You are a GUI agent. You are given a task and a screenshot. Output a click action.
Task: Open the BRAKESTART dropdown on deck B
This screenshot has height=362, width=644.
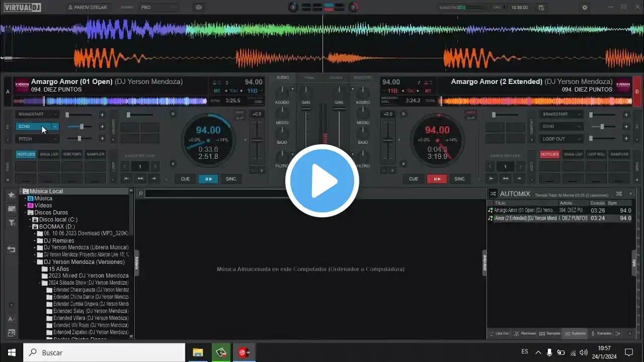(580, 115)
